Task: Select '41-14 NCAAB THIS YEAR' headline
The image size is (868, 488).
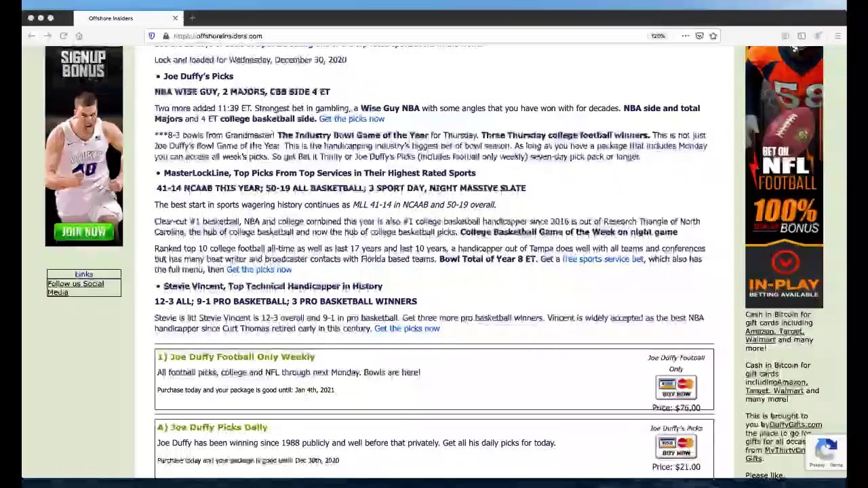Action: (341, 188)
